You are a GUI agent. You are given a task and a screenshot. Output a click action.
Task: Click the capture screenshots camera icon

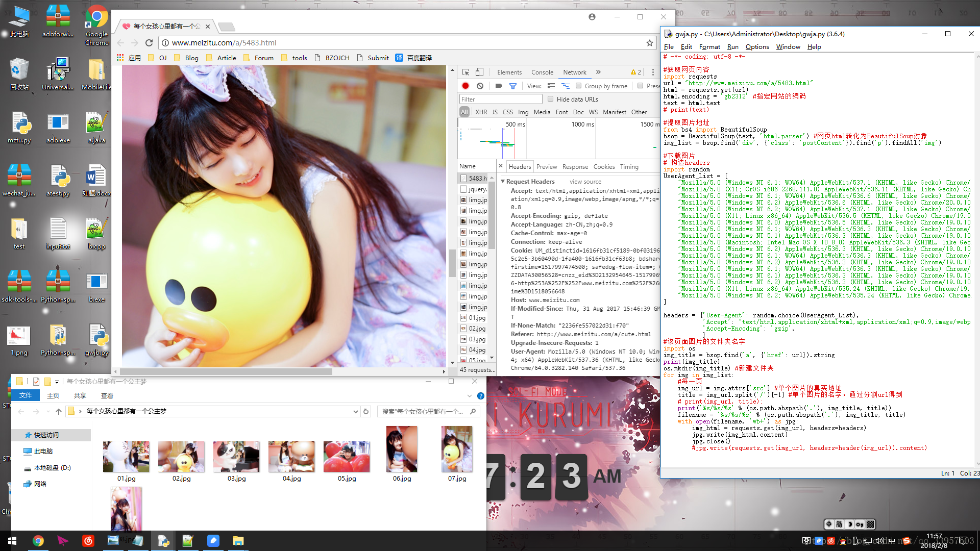[499, 86]
